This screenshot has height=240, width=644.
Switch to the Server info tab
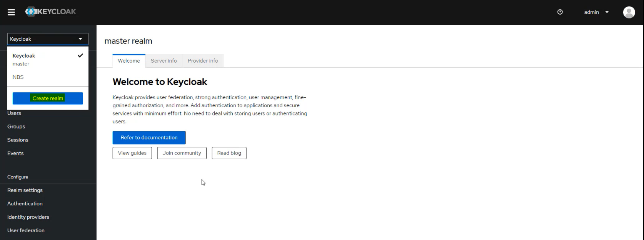coord(164,61)
